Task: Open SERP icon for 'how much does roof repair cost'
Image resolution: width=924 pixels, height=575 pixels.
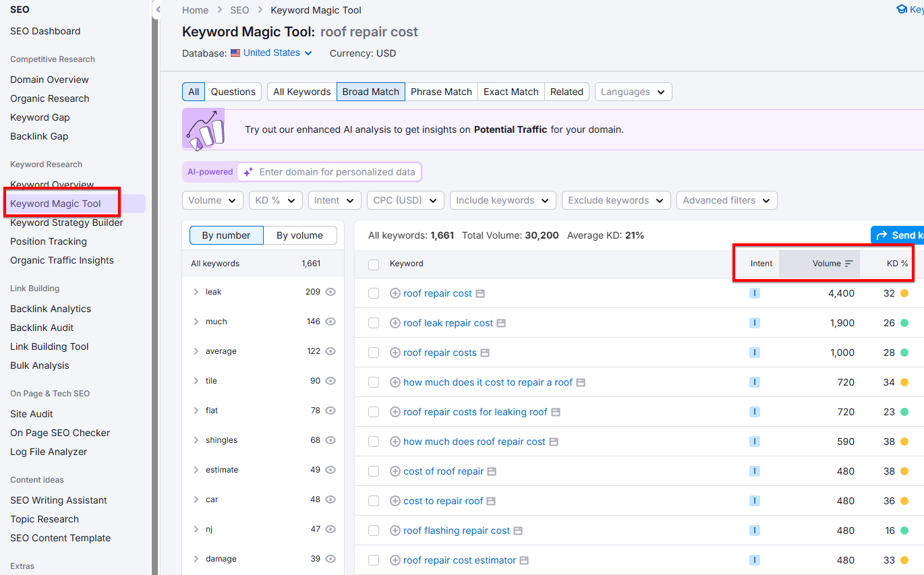Action: tap(554, 442)
